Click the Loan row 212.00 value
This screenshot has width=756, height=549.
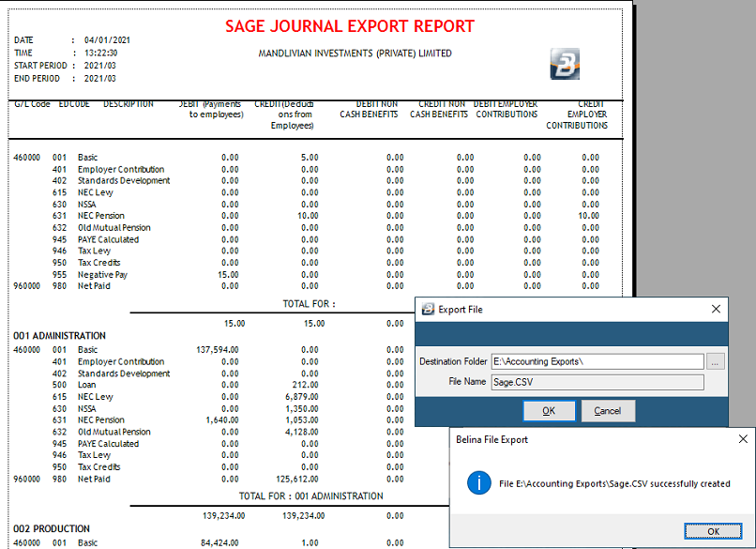pos(305,385)
